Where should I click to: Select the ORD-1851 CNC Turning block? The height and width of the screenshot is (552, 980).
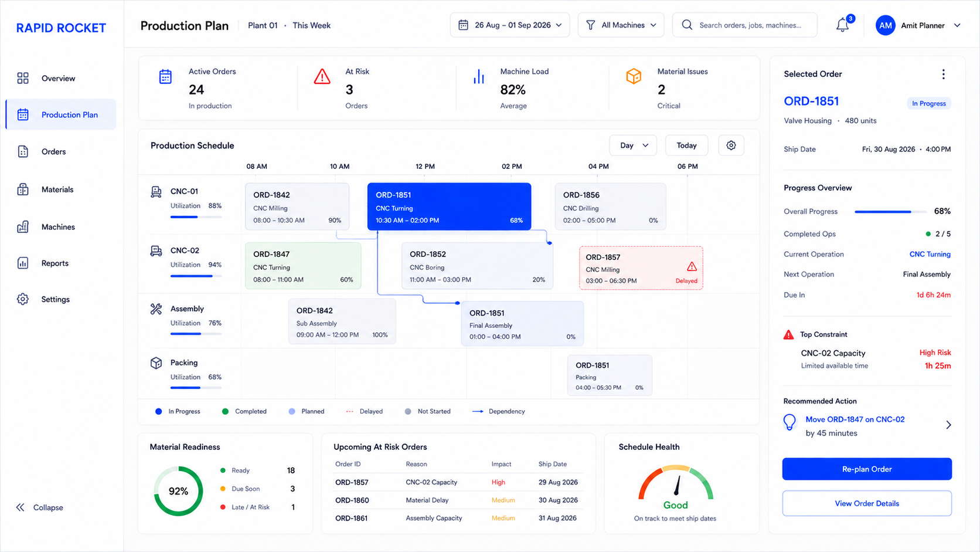pyautogui.click(x=449, y=206)
